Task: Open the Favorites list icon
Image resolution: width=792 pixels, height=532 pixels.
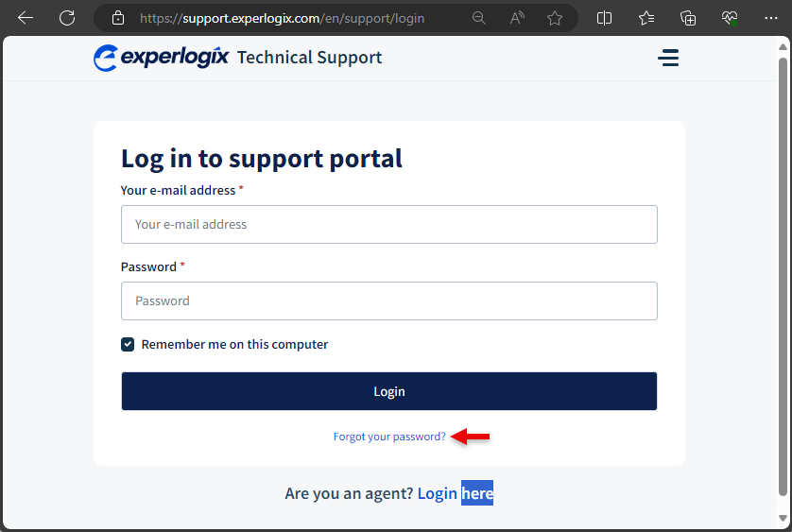Action: tap(646, 18)
